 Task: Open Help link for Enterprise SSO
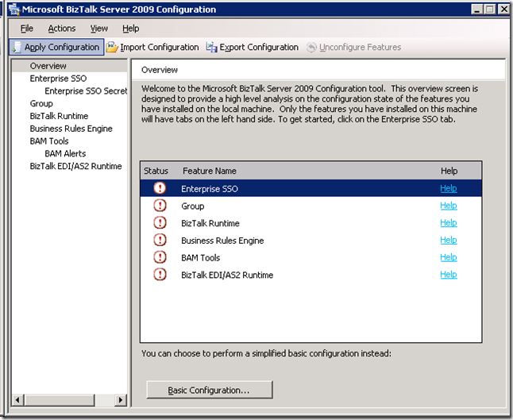[x=448, y=188]
